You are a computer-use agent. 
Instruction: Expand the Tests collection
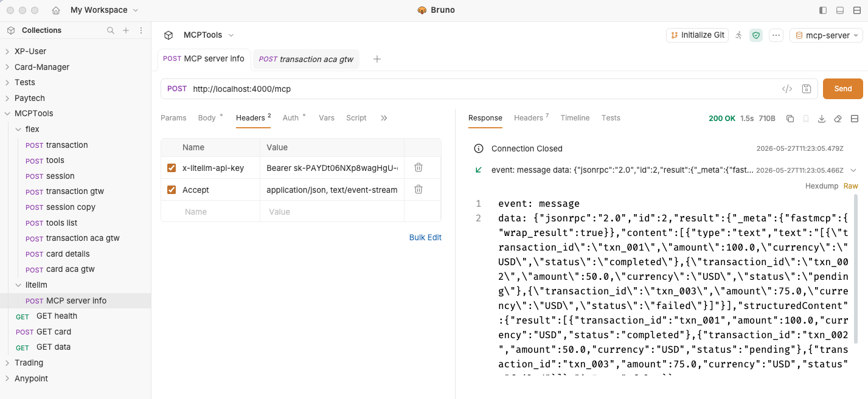coord(7,83)
